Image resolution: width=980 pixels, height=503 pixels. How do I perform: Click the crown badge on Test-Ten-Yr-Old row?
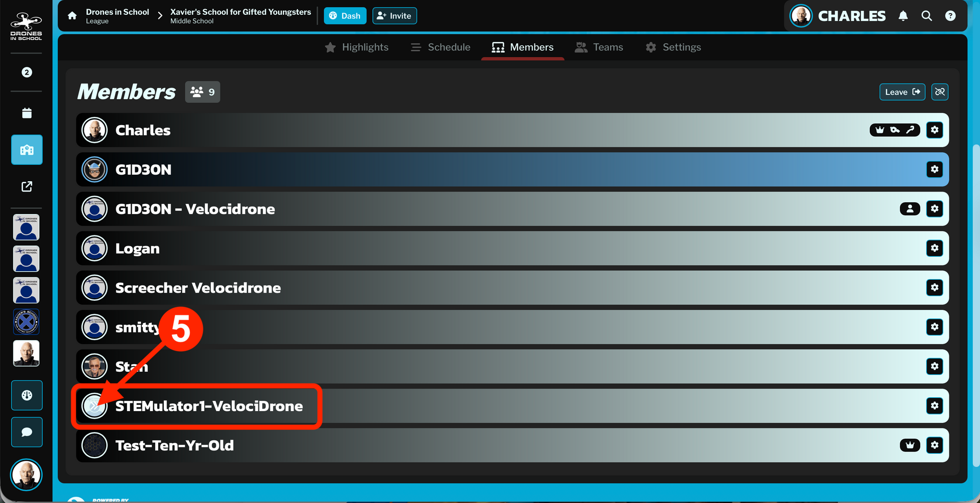click(910, 445)
